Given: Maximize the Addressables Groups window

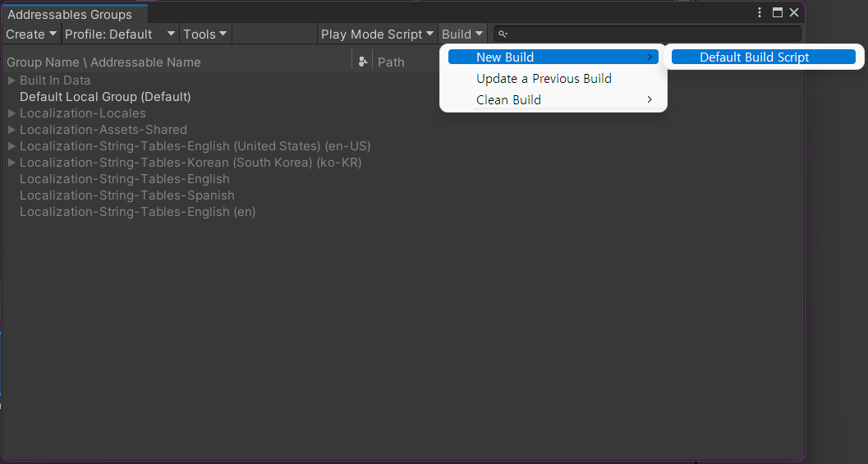Looking at the screenshot, I should 777,12.
